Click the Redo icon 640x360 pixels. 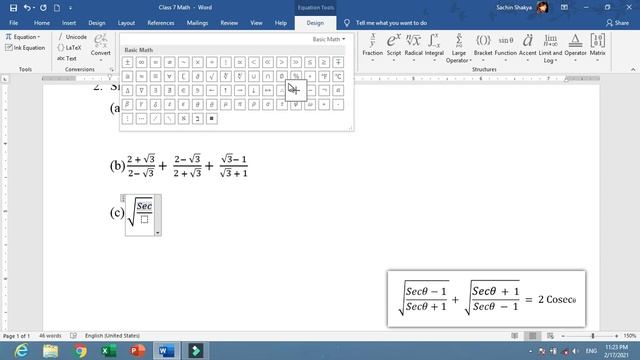[x=43, y=7]
